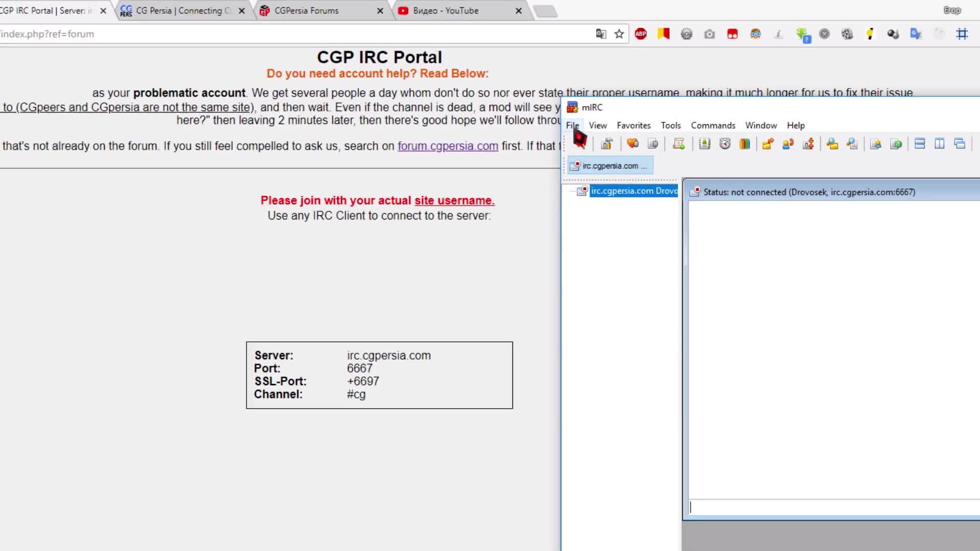
Task: Click the camera screenshot extension icon
Action: pyautogui.click(x=709, y=34)
